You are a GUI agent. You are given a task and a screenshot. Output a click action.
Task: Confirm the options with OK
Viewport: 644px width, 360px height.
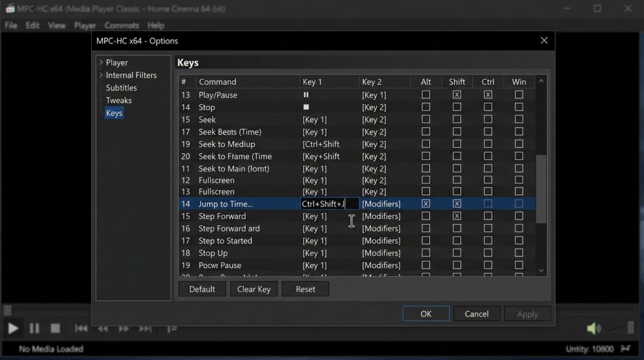[x=426, y=313]
